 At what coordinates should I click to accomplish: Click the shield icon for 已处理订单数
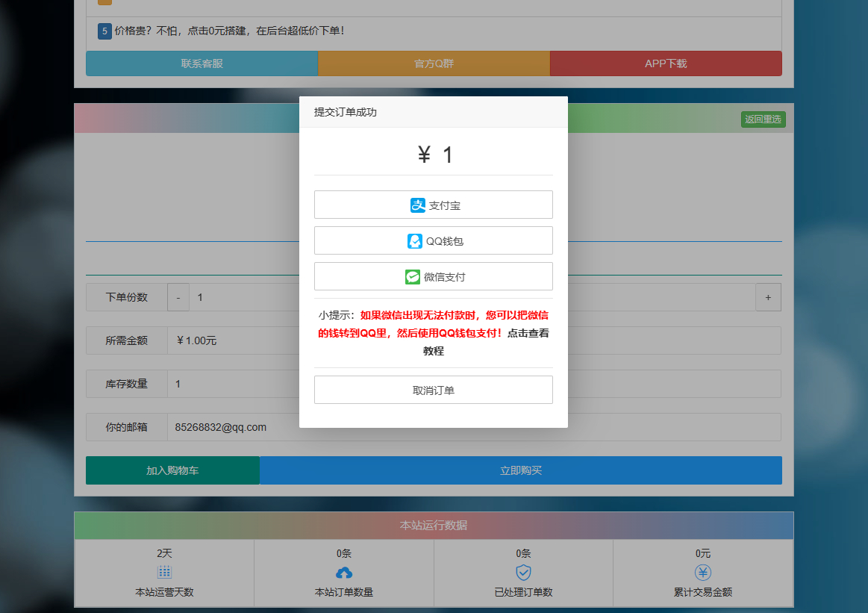click(523, 573)
